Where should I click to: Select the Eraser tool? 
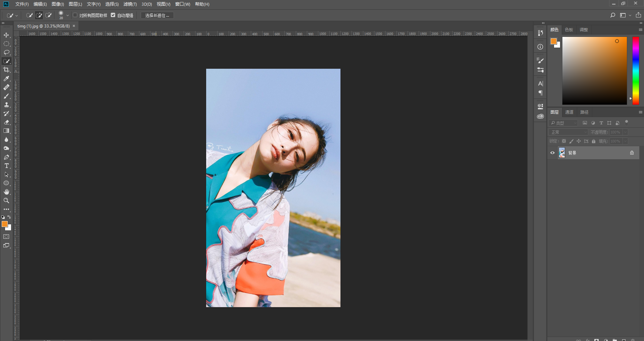click(x=6, y=122)
